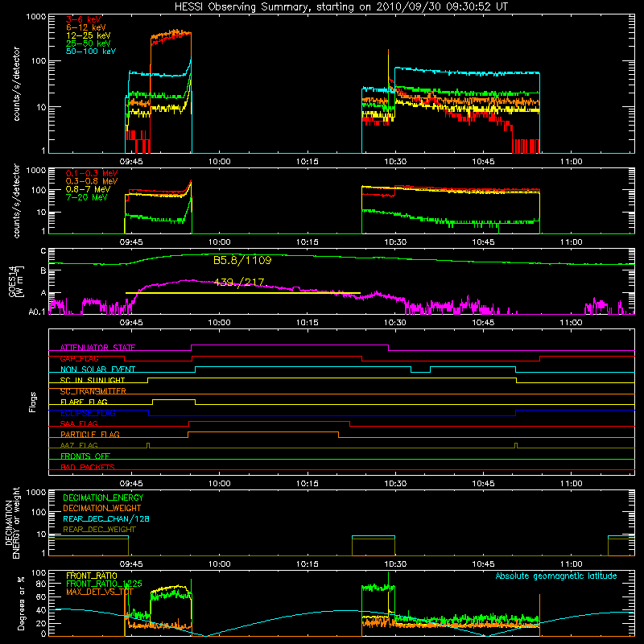Select the 25-50 keV legend label
644x644 pixels.
coord(89,43)
